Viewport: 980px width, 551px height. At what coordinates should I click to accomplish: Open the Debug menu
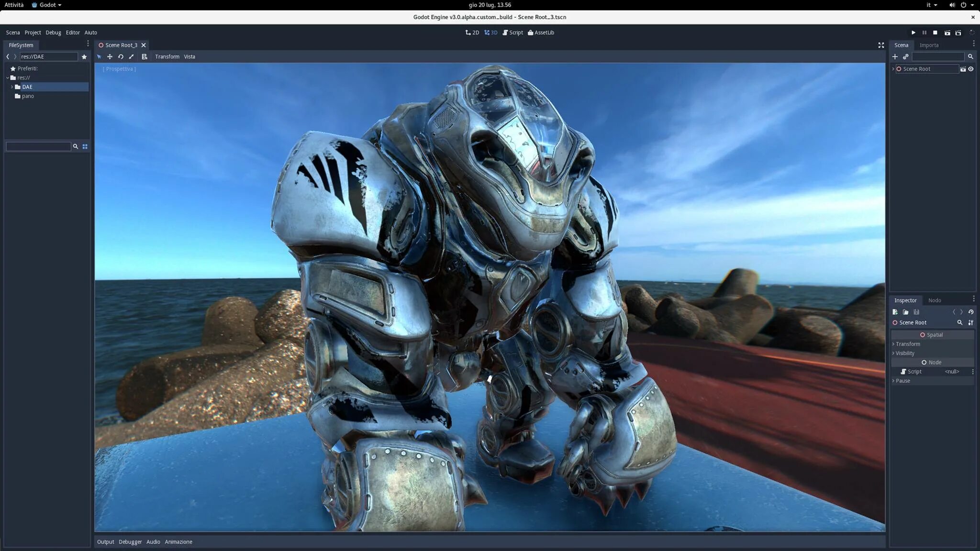click(x=53, y=33)
